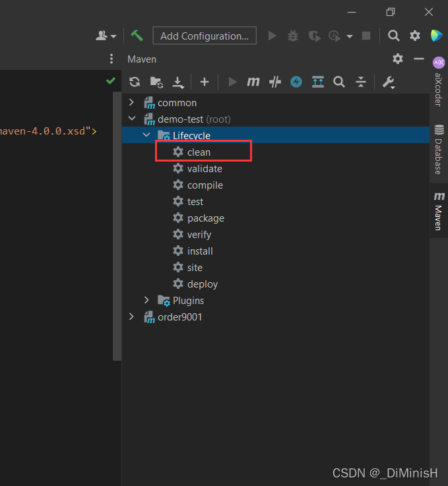Click the Maven side tab
The width and height of the screenshot is (448, 486).
click(439, 211)
